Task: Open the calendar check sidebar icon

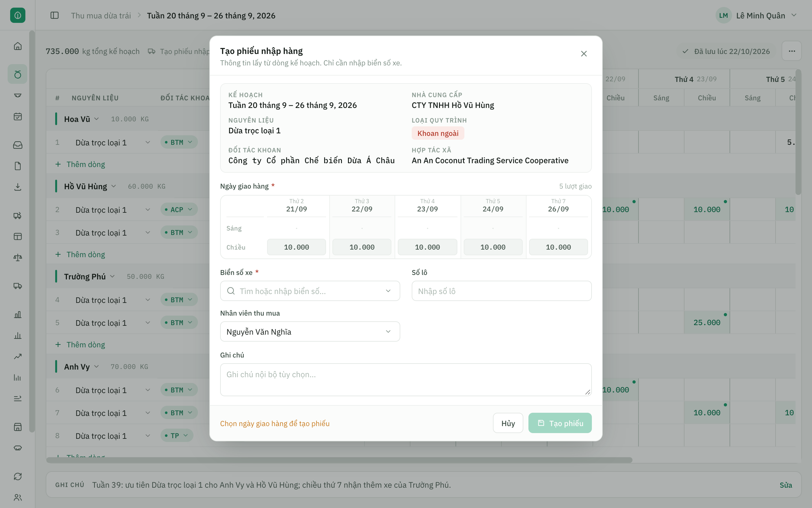Action: (x=18, y=117)
